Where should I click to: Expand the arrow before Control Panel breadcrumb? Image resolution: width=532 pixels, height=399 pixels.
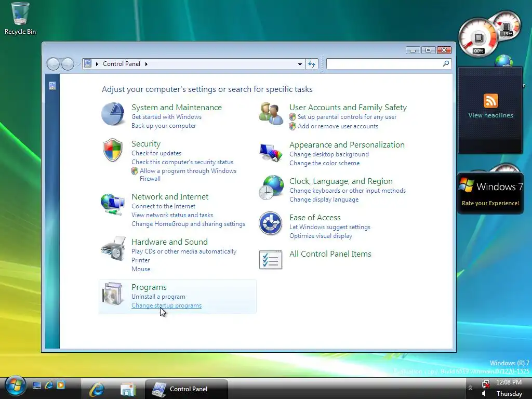coord(97,64)
